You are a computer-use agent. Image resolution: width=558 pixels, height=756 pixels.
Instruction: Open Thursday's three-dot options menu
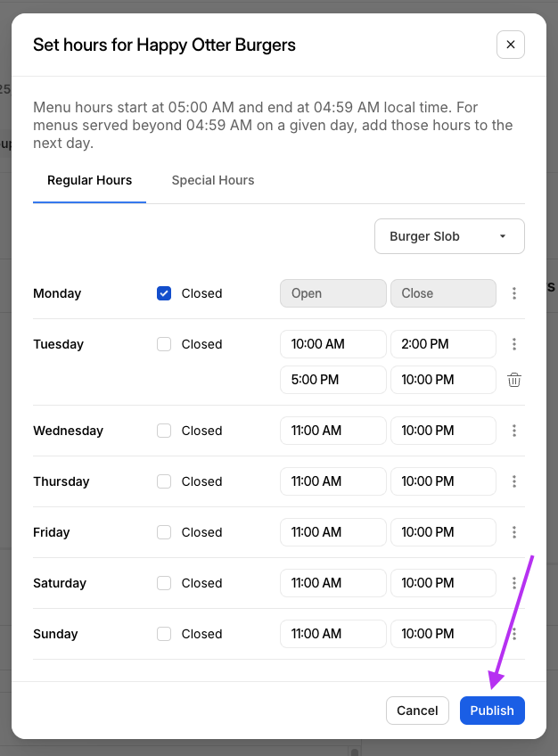click(x=514, y=481)
